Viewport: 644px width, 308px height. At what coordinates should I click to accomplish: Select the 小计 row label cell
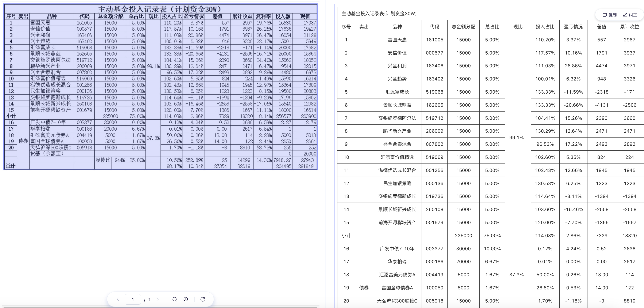pos(346,236)
